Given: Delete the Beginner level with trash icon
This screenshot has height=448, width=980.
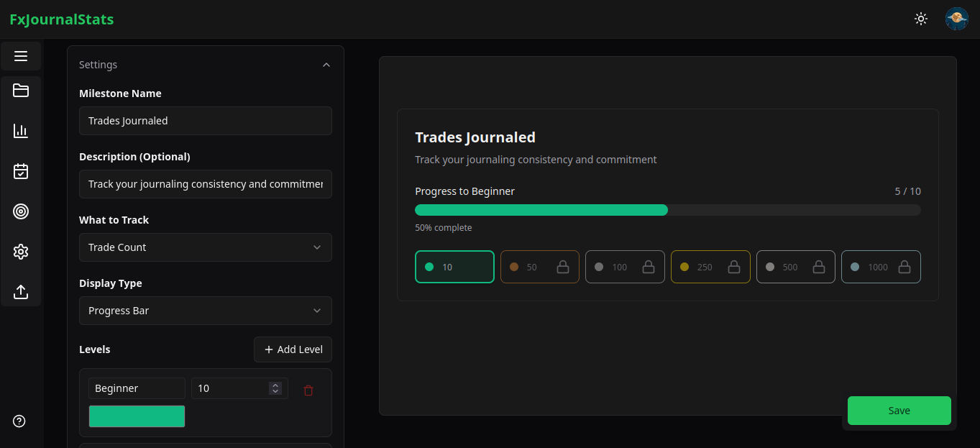Looking at the screenshot, I should 308,390.
